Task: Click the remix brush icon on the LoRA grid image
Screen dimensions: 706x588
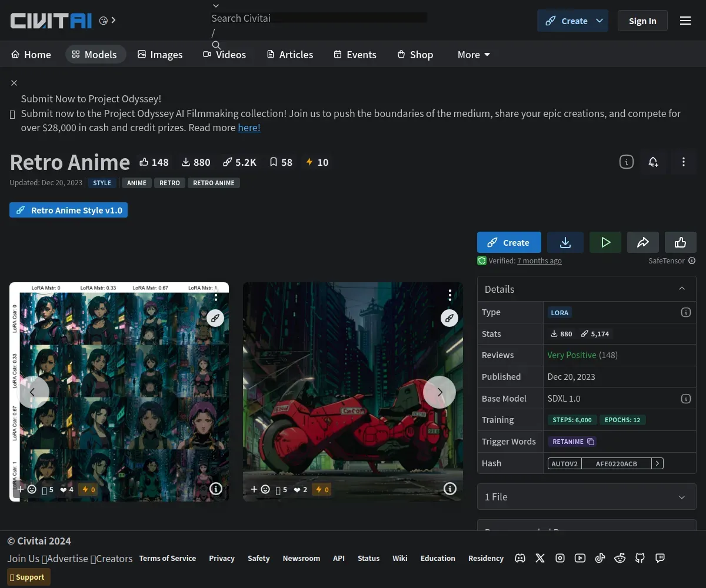Action: point(215,318)
